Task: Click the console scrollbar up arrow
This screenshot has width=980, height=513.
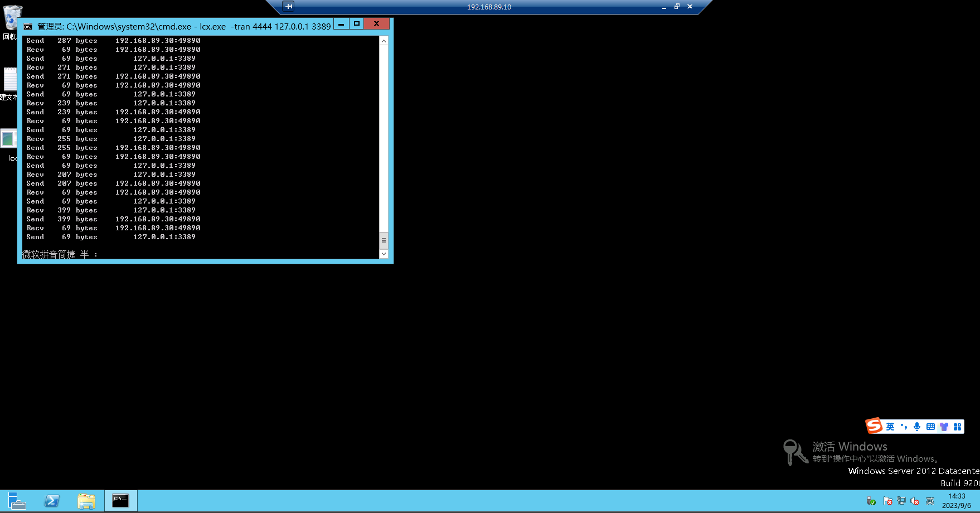Action: tap(384, 41)
